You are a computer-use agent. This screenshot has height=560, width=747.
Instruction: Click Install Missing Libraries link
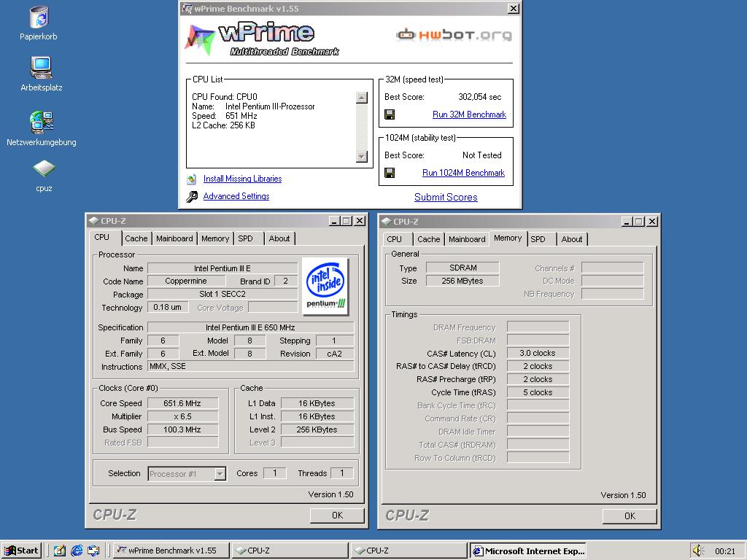(242, 179)
